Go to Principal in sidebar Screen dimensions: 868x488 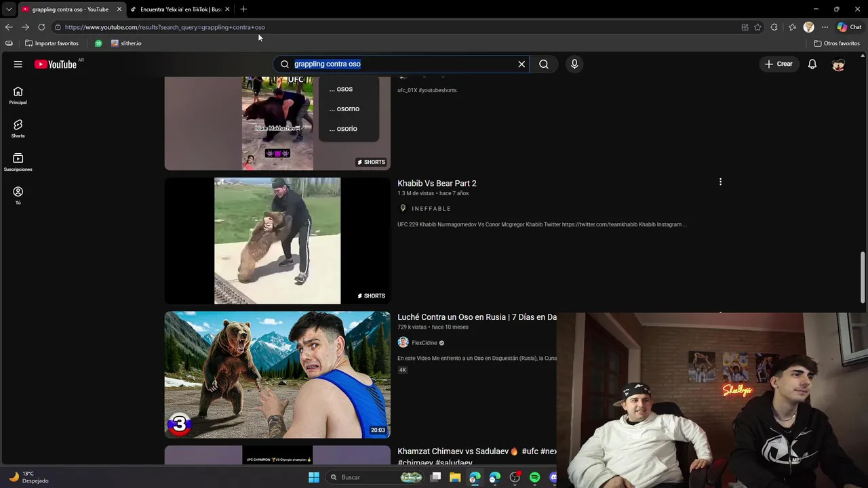coord(18,96)
